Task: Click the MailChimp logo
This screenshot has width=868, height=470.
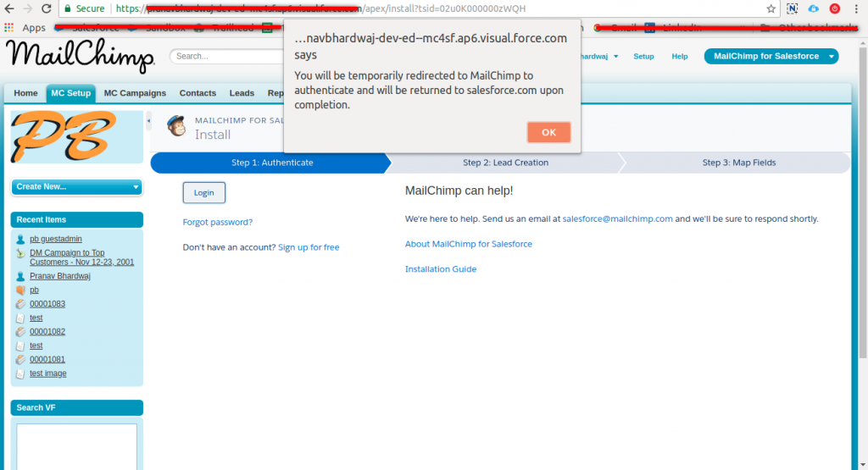Action: (x=81, y=55)
